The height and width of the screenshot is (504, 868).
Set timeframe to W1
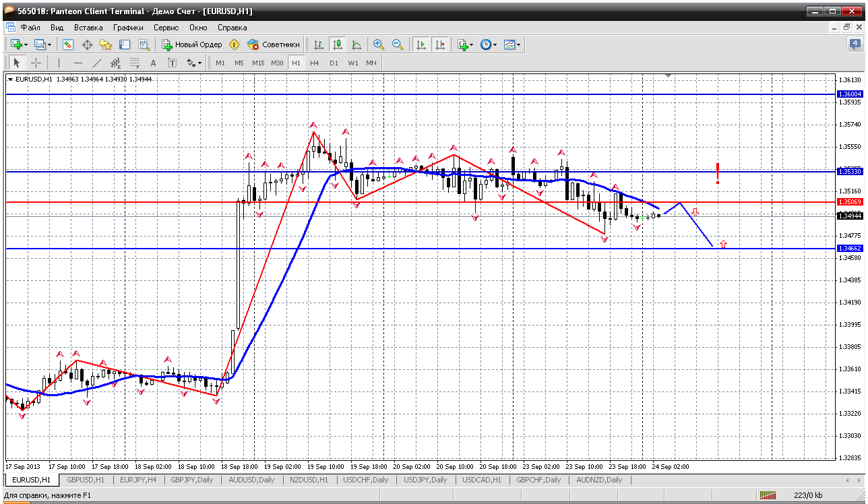[x=353, y=63]
